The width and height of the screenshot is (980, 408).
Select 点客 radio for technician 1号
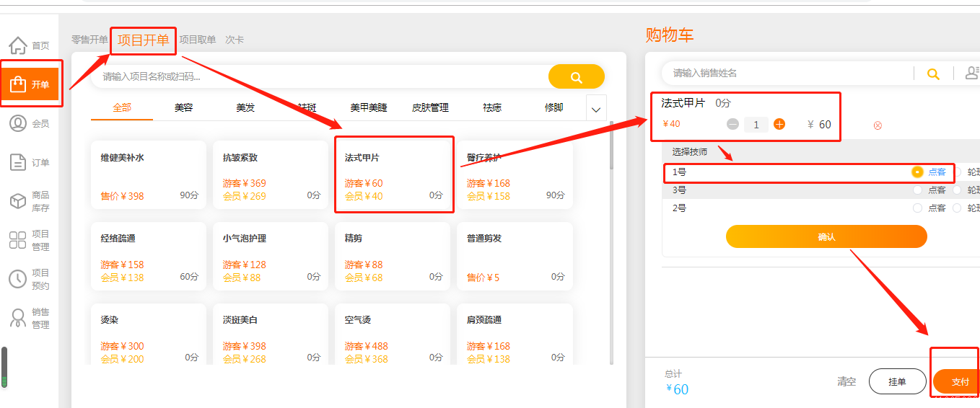[x=917, y=172]
